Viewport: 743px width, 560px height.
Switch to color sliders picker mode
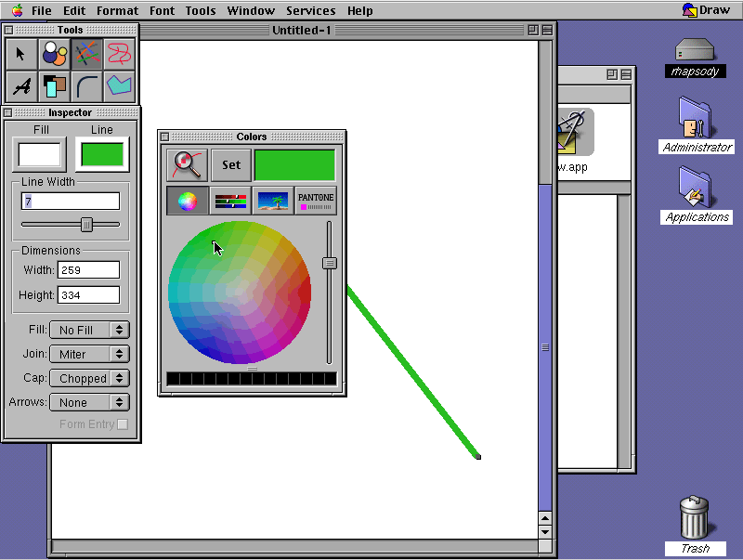(x=230, y=201)
